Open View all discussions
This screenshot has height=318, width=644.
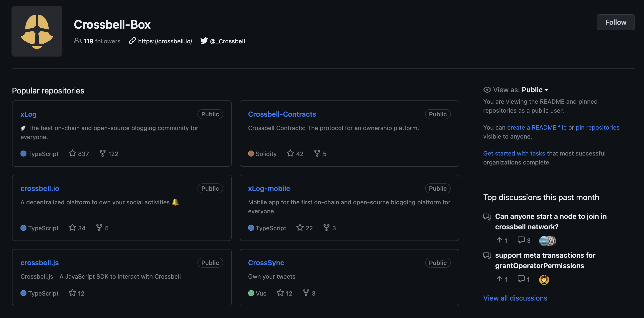(515, 298)
